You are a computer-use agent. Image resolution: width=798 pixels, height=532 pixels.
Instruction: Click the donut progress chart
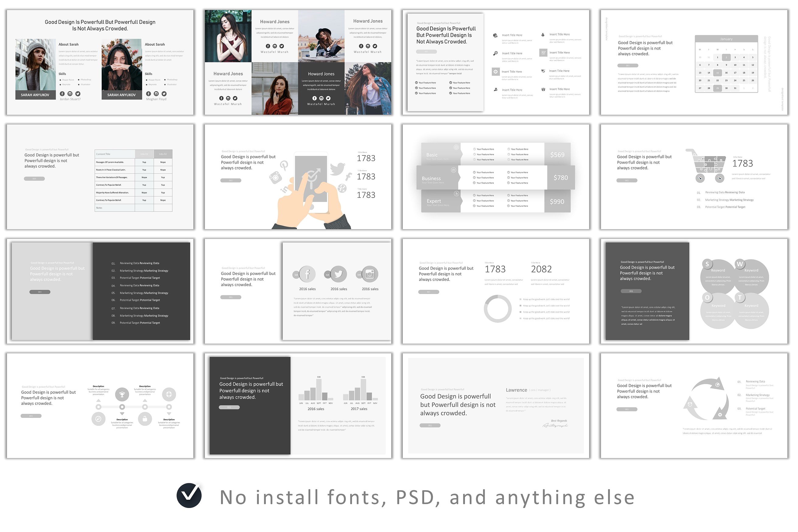pyautogui.click(x=498, y=309)
